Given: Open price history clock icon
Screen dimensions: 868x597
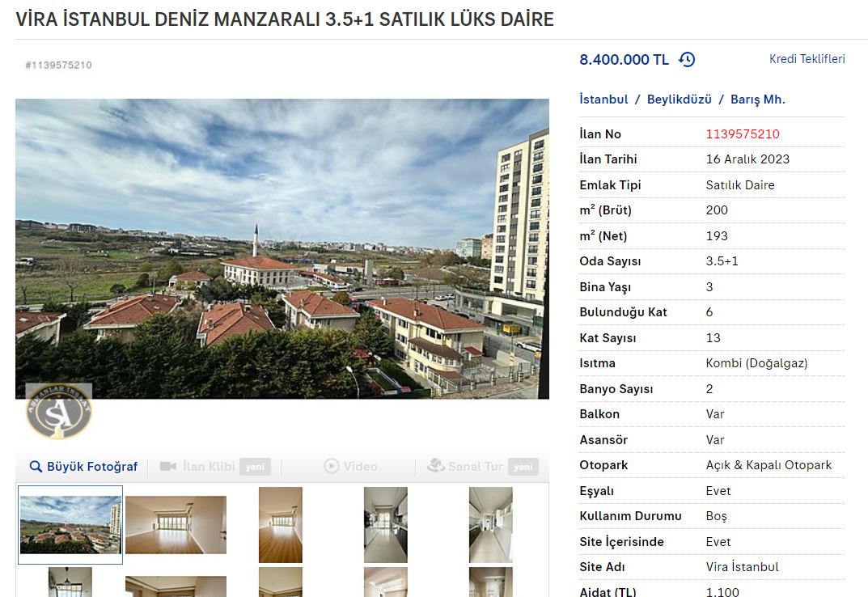Looking at the screenshot, I should coord(687,59).
